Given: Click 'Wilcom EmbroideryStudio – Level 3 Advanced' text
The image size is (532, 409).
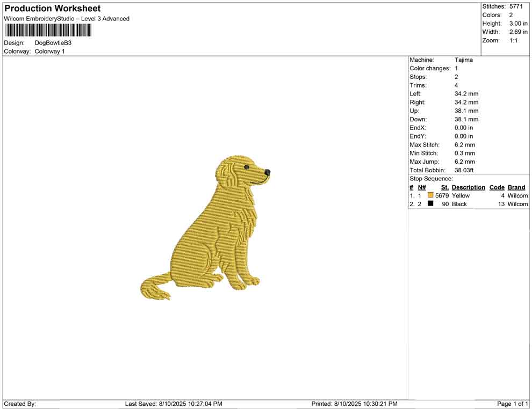Looking at the screenshot, I should click(67, 19).
